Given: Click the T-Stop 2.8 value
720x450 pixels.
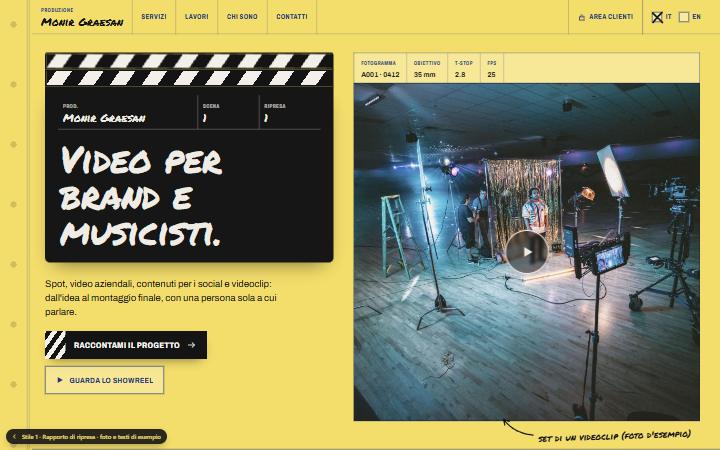Looking at the screenshot, I should click(x=460, y=74).
